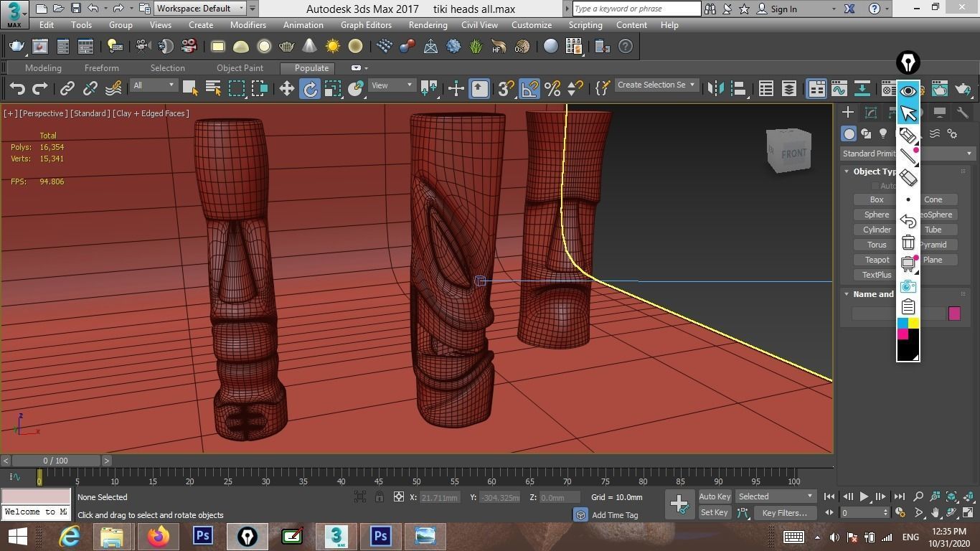
Task: Click Maximize Viewport Toggle icon
Action: tap(969, 513)
